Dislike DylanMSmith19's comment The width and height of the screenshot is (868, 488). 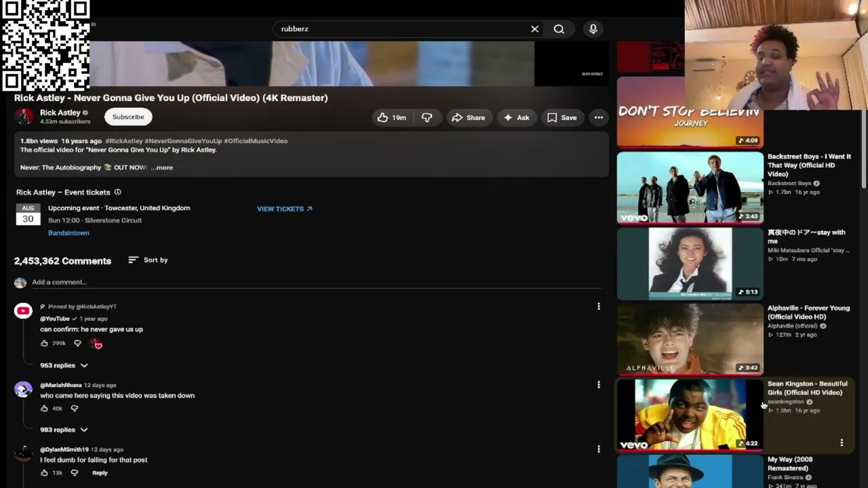(74, 473)
